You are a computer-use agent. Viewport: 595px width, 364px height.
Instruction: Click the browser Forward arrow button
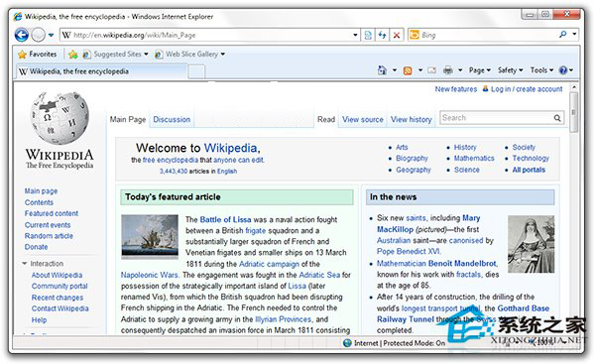point(39,35)
